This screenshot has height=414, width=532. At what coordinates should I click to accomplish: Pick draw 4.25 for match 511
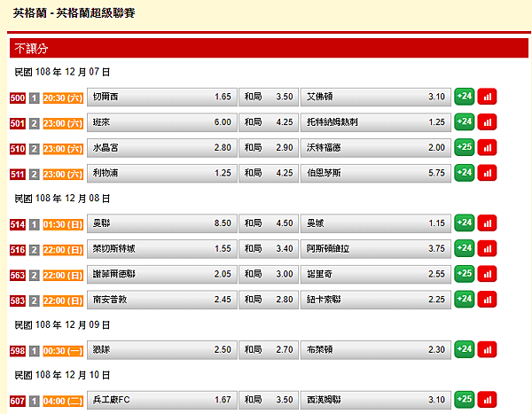pos(269,174)
